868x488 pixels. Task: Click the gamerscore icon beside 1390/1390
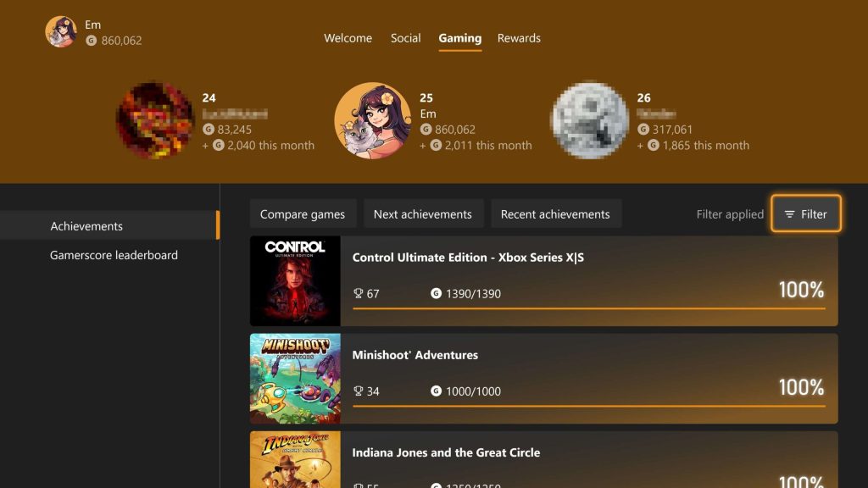tap(437, 293)
